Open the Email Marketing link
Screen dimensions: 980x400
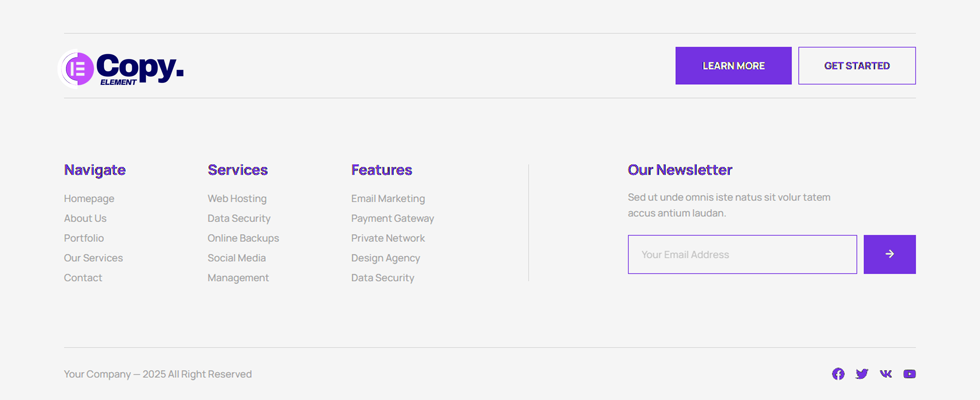pos(388,198)
